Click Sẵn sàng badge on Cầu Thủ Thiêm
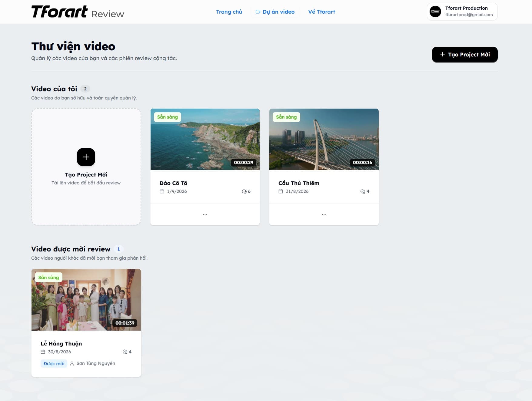Viewport: 532px width, 401px height. pos(286,117)
